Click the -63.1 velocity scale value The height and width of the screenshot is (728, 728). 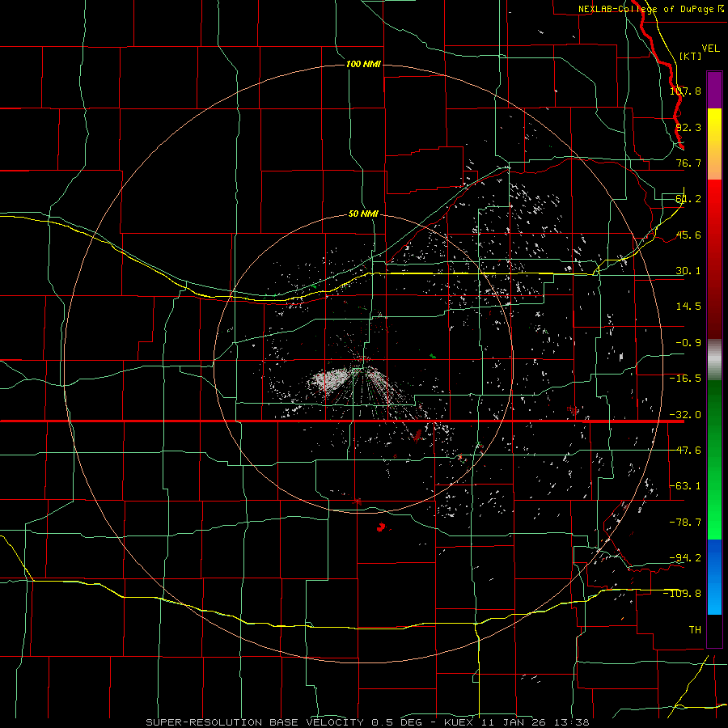coord(685,486)
